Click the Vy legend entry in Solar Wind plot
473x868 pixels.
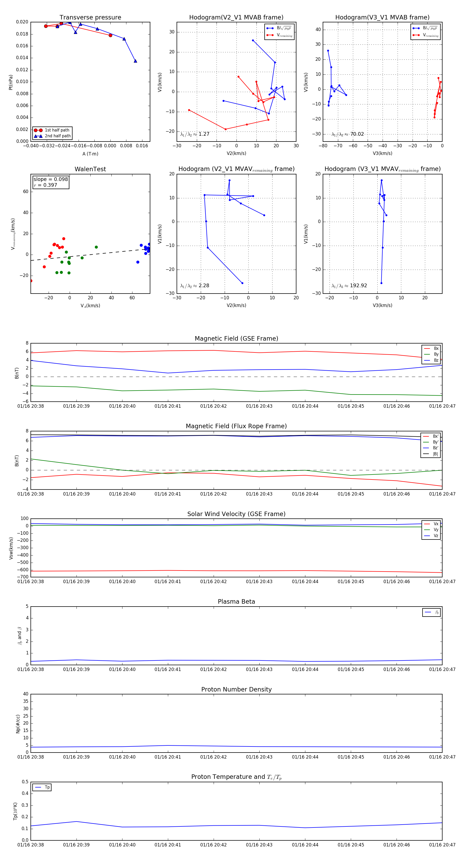[x=431, y=530]
